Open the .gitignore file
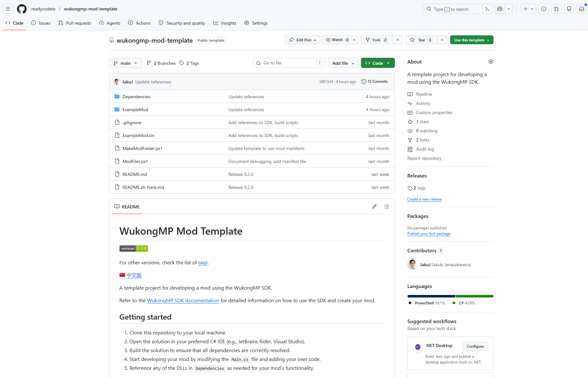Image resolution: width=588 pixels, height=378 pixels. pyautogui.click(x=132, y=123)
